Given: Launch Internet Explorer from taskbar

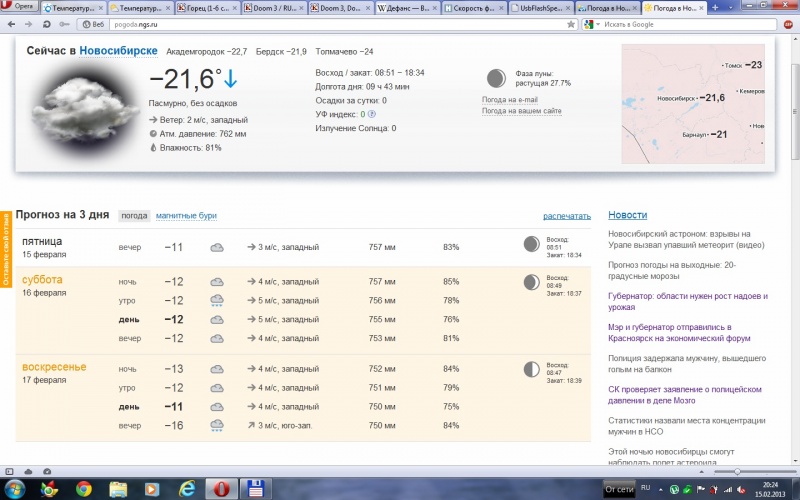Looking at the screenshot, I should [187, 489].
